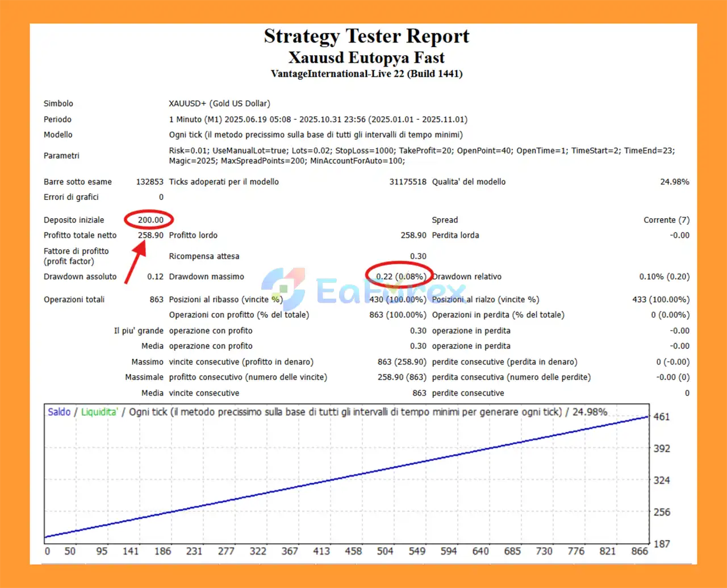Click the Ticks adoperati per il modello value 31175518
The image size is (727, 588).
click(x=408, y=182)
